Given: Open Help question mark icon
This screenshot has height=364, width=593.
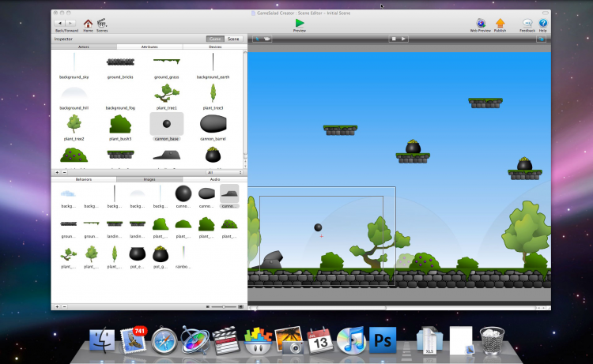Looking at the screenshot, I should click(x=542, y=23).
